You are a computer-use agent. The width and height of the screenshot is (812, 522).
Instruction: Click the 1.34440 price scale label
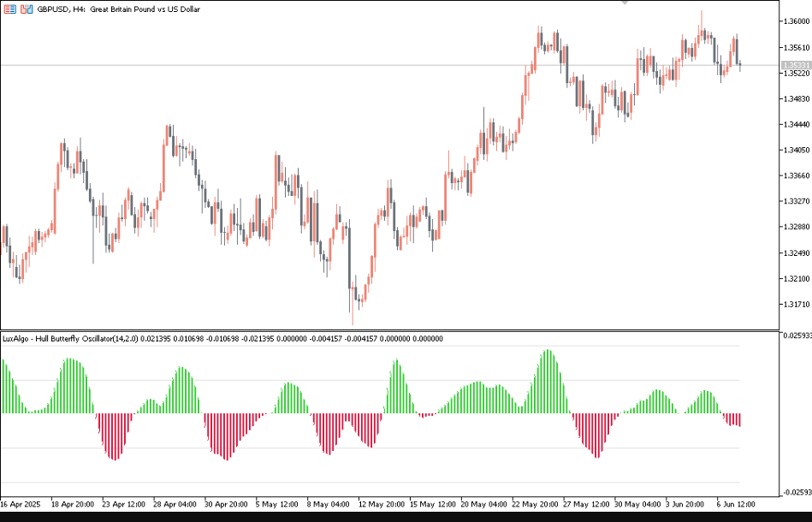[796, 124]
